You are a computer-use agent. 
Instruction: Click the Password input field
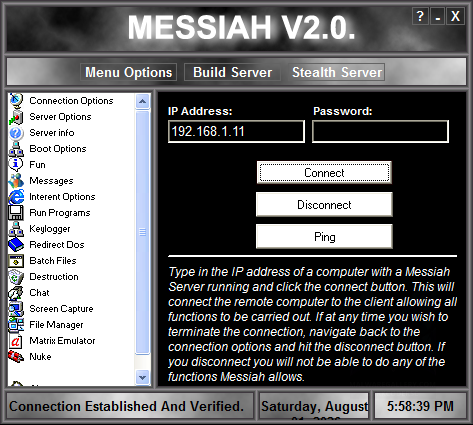[x=380, y=132]
